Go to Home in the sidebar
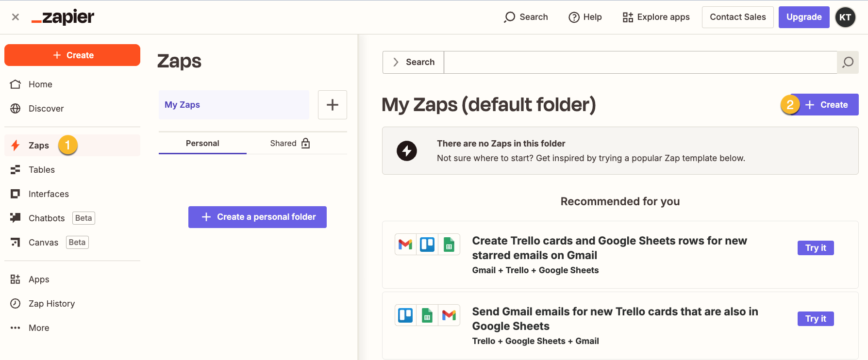Viewport: 868px width, 360px height. (x=72, y=84)
